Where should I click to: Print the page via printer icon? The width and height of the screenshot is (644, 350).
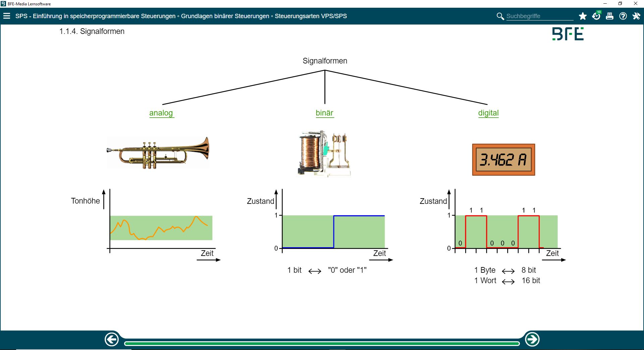coord(609,16)
